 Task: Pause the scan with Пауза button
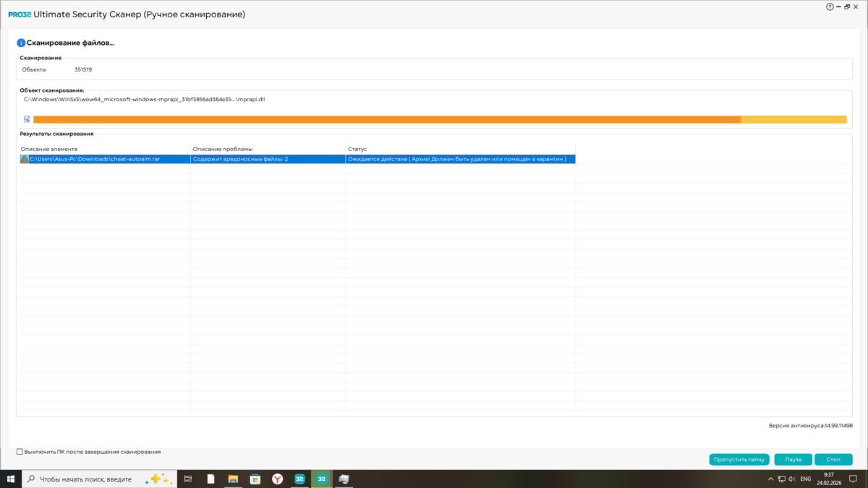tap(793, 459)
